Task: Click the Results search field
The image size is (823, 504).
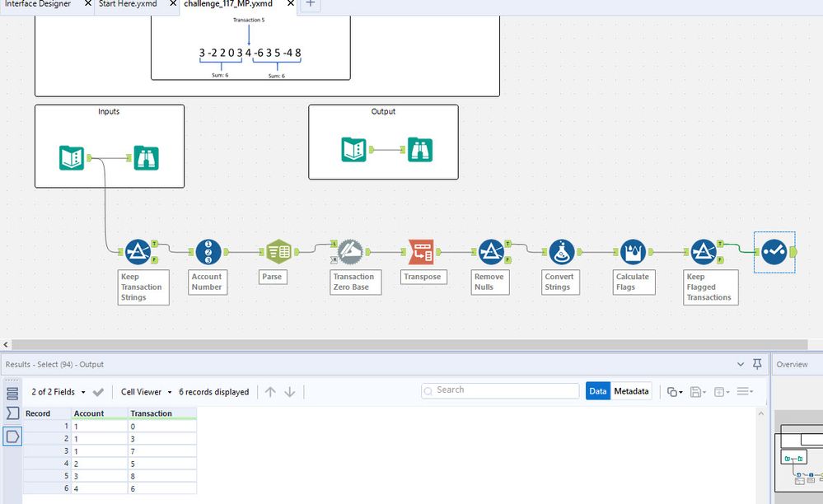Action: point(500,390)
